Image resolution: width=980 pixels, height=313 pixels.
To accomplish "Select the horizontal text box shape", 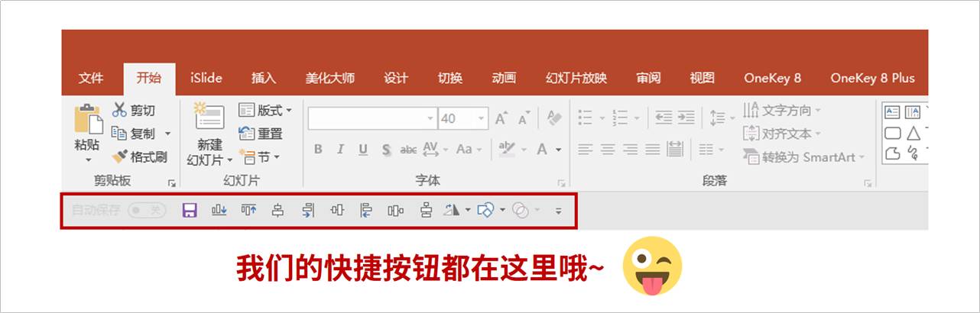I will click(892, 112).
